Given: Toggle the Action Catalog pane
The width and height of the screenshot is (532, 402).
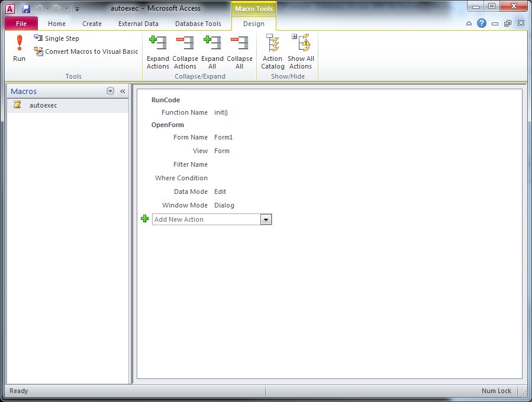Looking at the screenshot, I should coord(272,51).
